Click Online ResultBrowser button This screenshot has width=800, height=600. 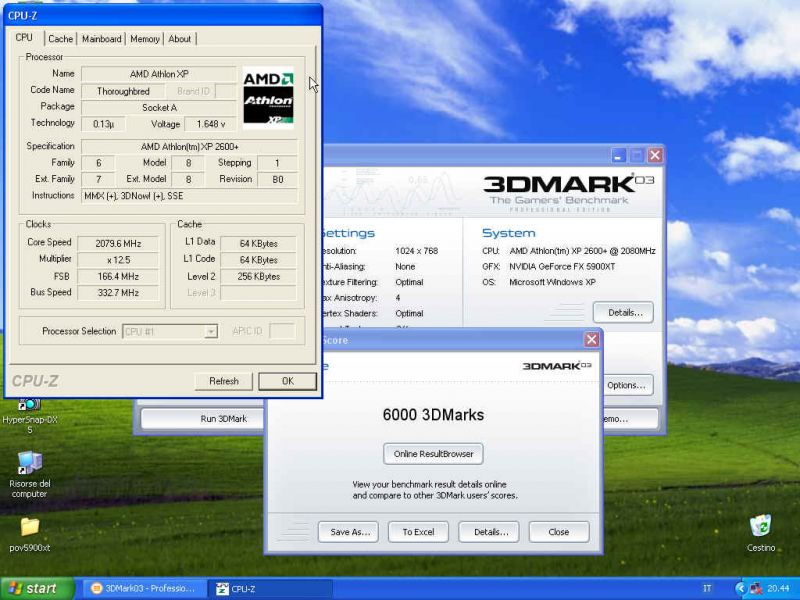433,454
